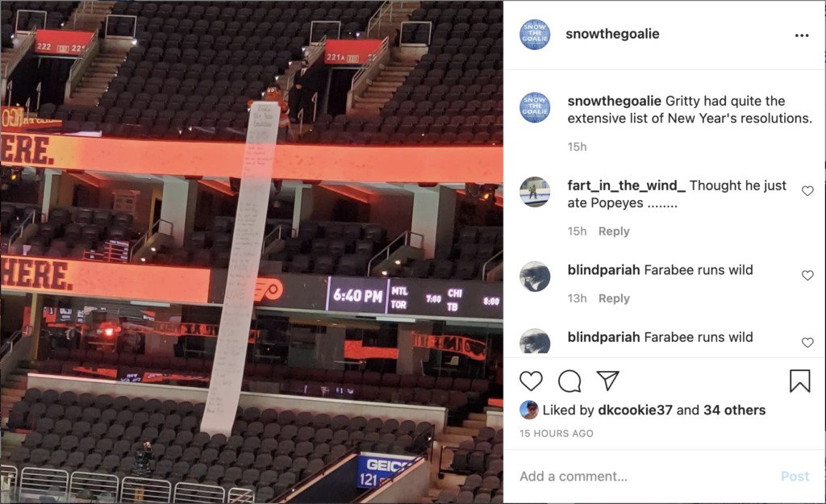Save the post with the bookmark icon
Viewport: 826px width, 504px height.
[x=799, y=381]
